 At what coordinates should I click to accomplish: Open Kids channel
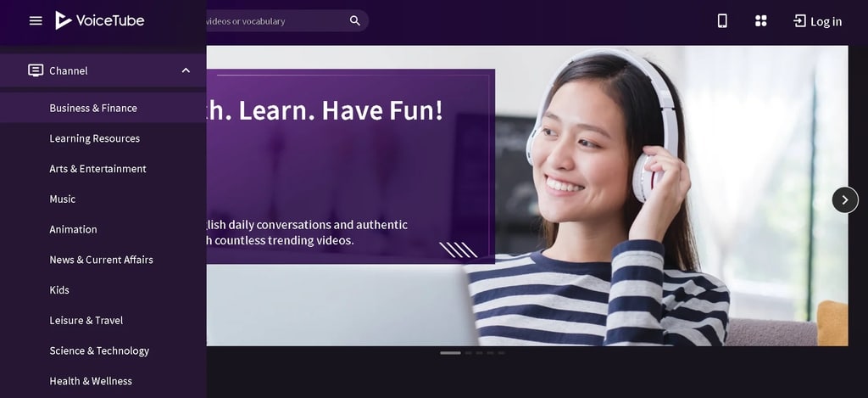[103, 290]
